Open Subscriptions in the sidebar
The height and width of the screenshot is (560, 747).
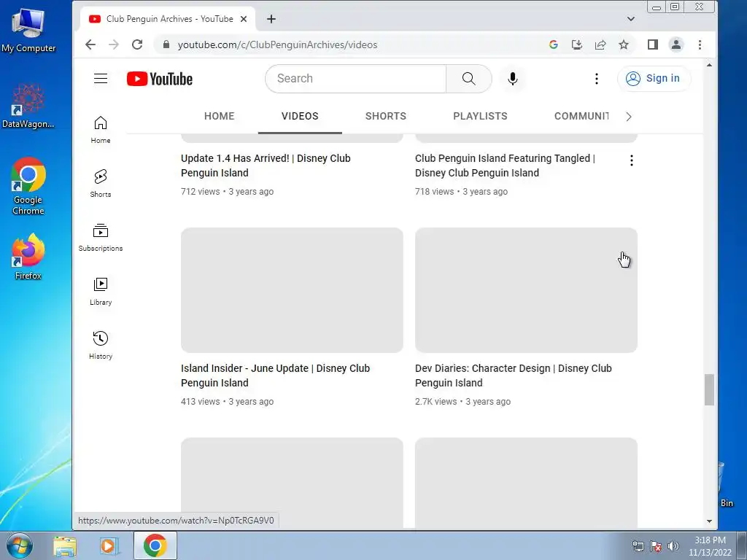click(x=101, y=238)
